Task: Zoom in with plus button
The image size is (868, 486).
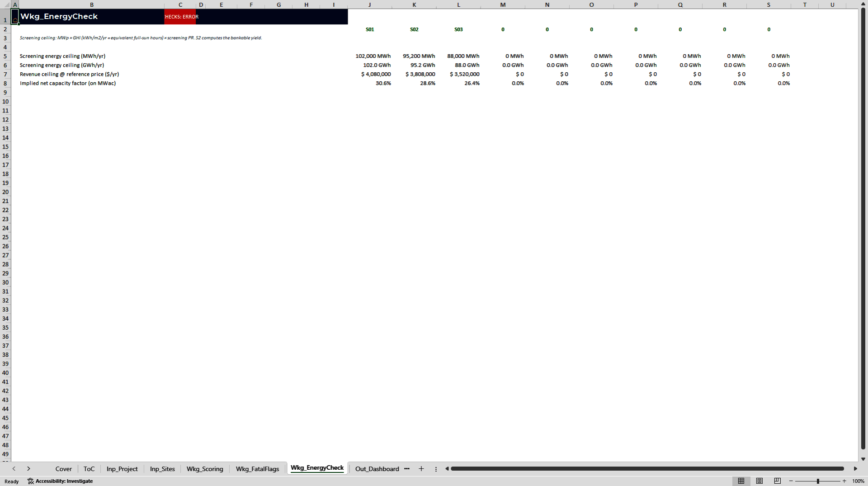Action: point(844,481)
